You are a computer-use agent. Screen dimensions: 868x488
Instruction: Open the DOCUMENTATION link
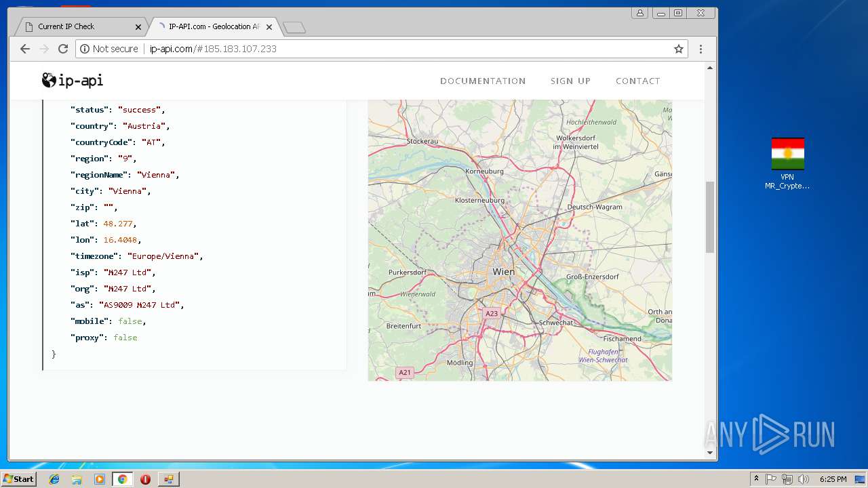pyautogui.click(x=483, y=81)
